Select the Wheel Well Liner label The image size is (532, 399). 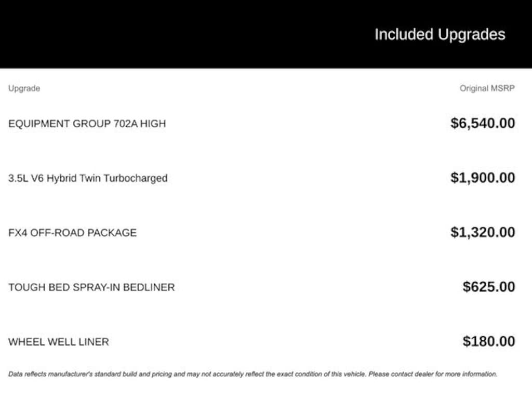59,342
